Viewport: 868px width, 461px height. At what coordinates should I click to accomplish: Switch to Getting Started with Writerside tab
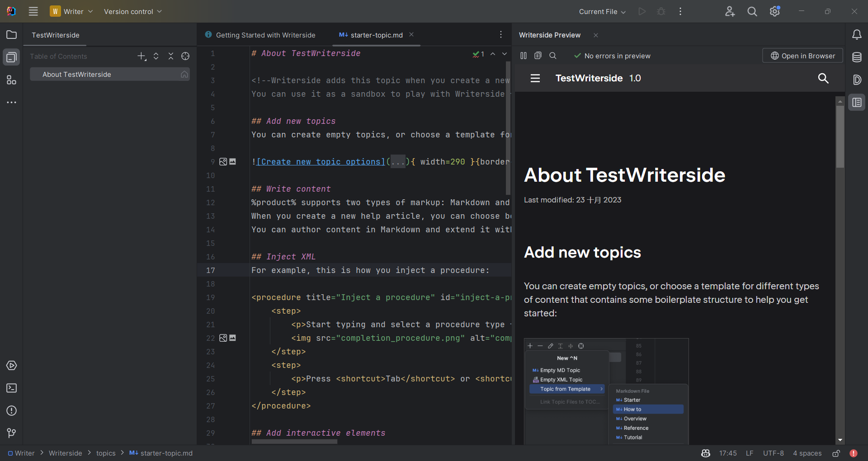point(260,35)
